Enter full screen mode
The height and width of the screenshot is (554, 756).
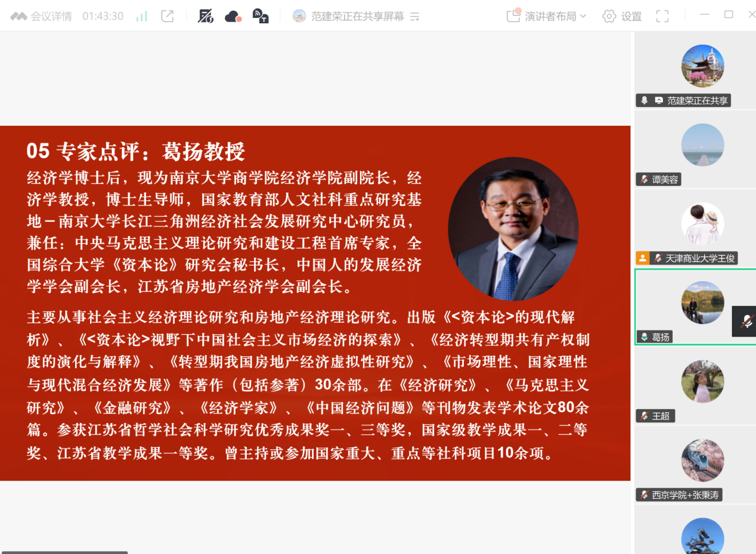[662, 16]
